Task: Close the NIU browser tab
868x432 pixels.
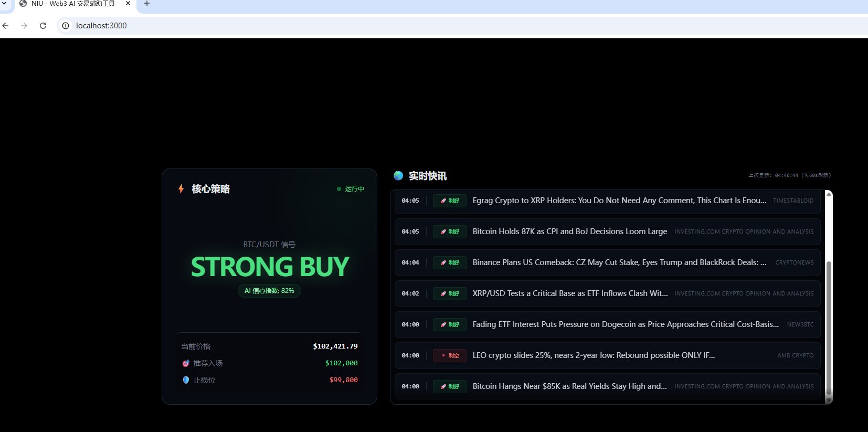Action: [x=128, y=4]
